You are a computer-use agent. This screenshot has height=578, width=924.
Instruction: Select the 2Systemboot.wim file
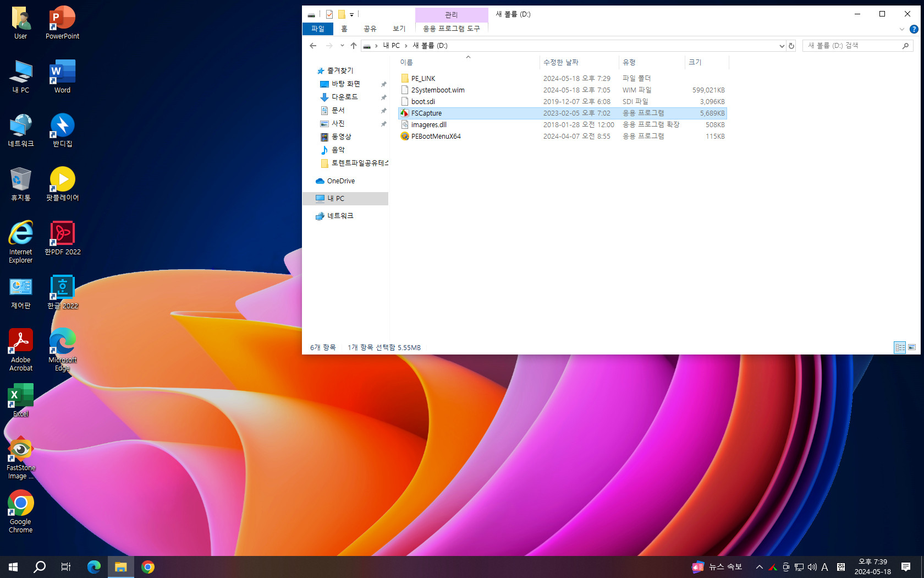(x=562, y=90)
